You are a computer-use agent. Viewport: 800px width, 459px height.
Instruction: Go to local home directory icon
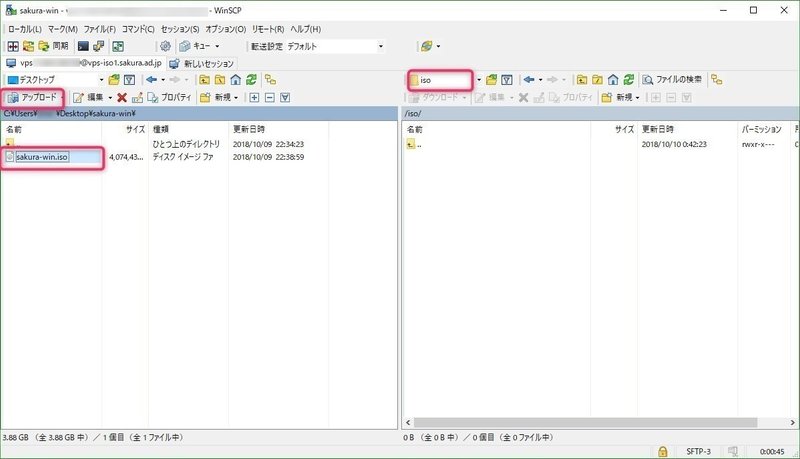click(x=236, y=80)
